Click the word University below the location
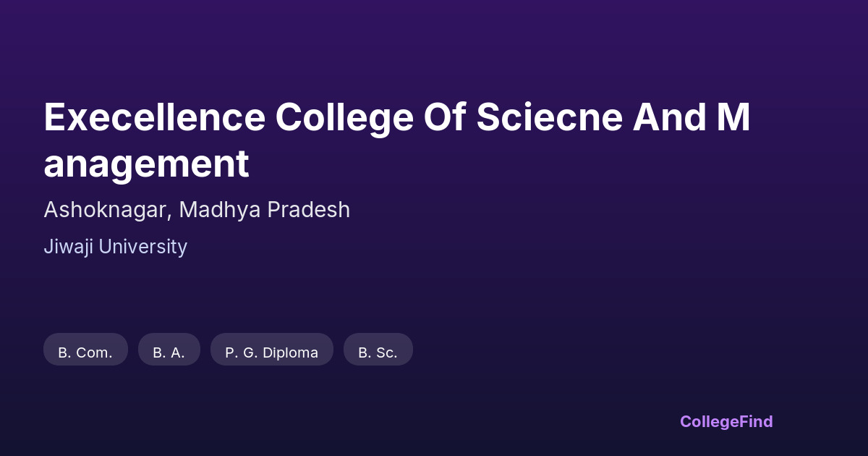Image resolution: width=868 pixels, height=456 pixels. point(142,247)
